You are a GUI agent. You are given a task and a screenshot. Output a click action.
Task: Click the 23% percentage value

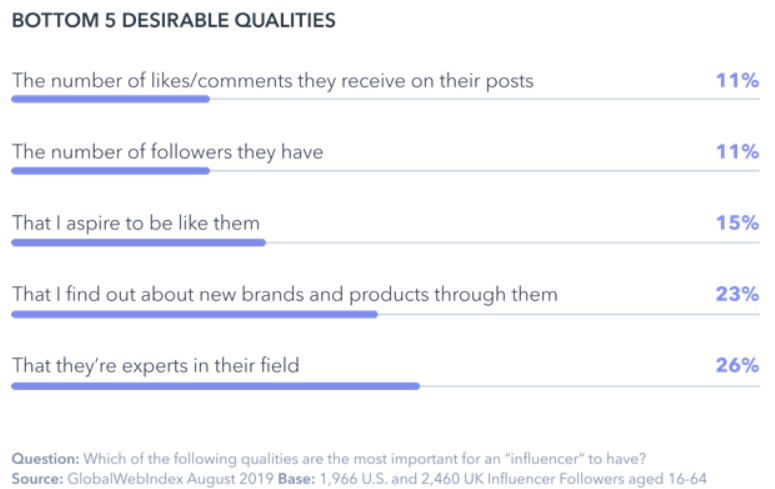coord(737,295)
